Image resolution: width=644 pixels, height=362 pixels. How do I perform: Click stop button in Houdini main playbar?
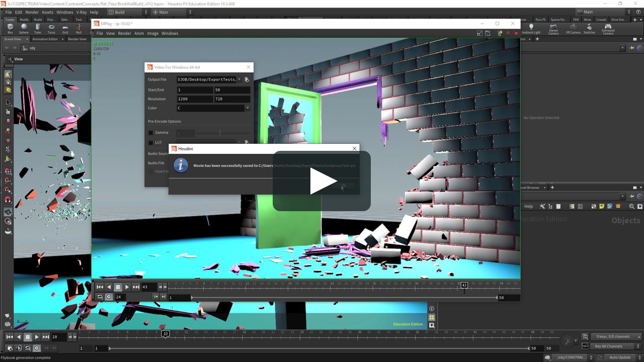(28, 337)
